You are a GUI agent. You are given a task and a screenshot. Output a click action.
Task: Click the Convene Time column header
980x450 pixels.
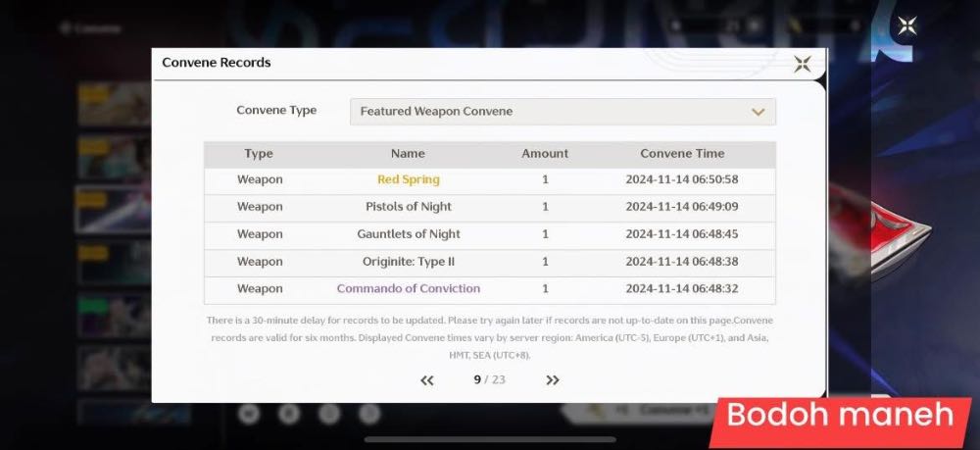pos(682,154)
